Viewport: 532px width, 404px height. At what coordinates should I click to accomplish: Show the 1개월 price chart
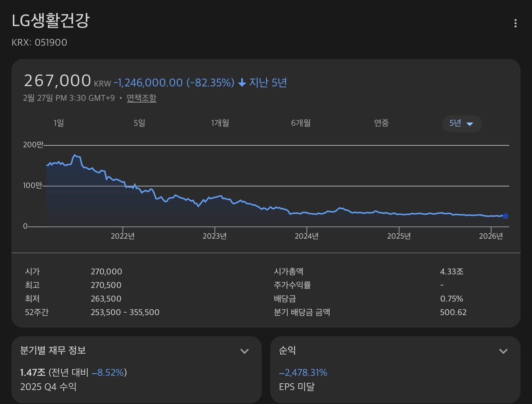tap(220, 123)
